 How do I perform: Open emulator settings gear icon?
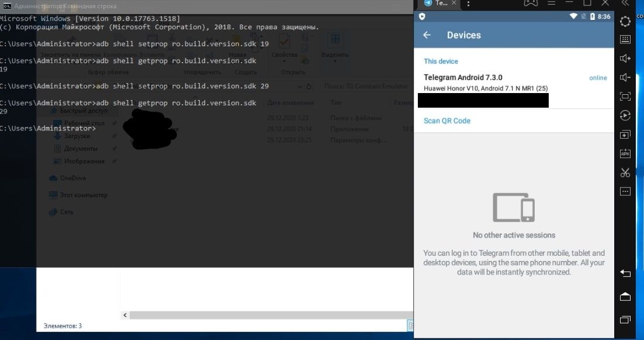coord(625,22)
